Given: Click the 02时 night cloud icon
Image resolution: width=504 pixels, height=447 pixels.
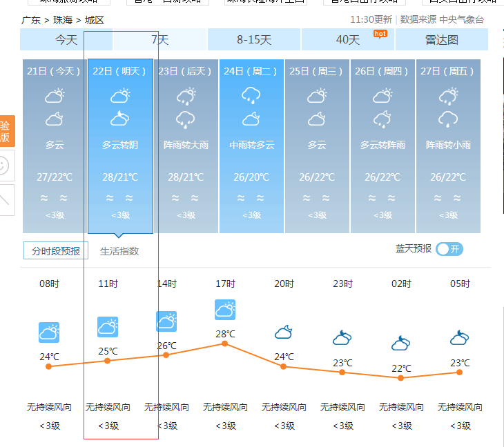Looking at the screenshot, I should coord(401,344).
